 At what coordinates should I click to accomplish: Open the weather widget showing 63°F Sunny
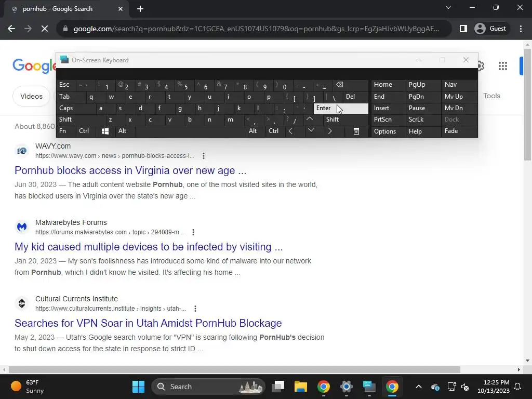pos(27,387)
